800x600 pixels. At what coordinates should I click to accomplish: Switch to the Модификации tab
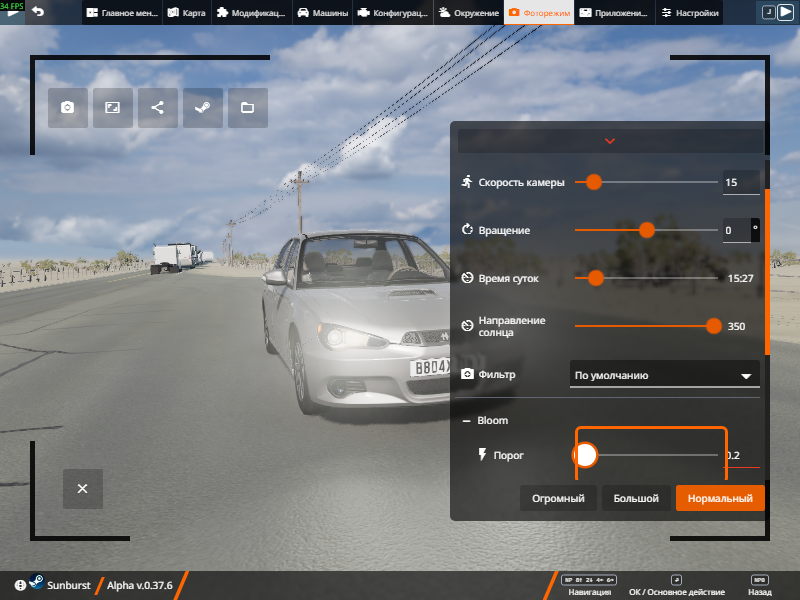[251, 12]
